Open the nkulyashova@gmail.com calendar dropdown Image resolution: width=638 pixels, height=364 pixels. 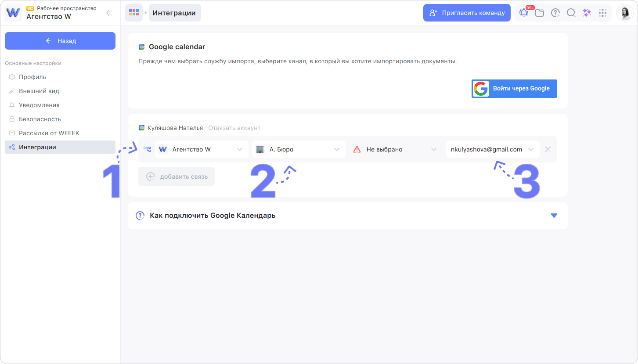click(x=492, y=149)
